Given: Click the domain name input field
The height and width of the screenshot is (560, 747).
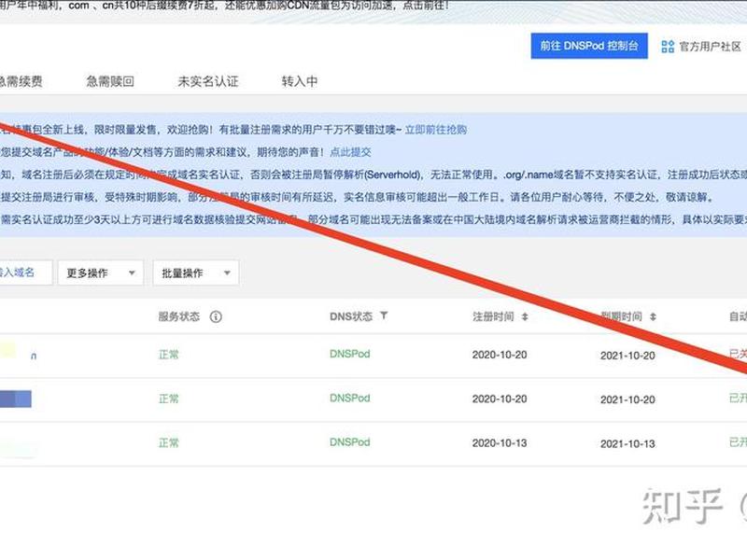Looking at the screenshot, I should pyautogui.click(x=25, y=273).
